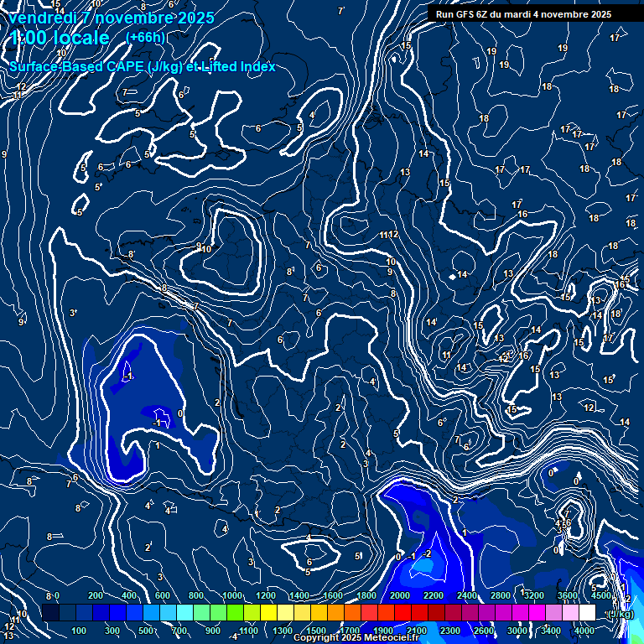
Task: Click the "100" value under the legend
Action: [79, 631]
